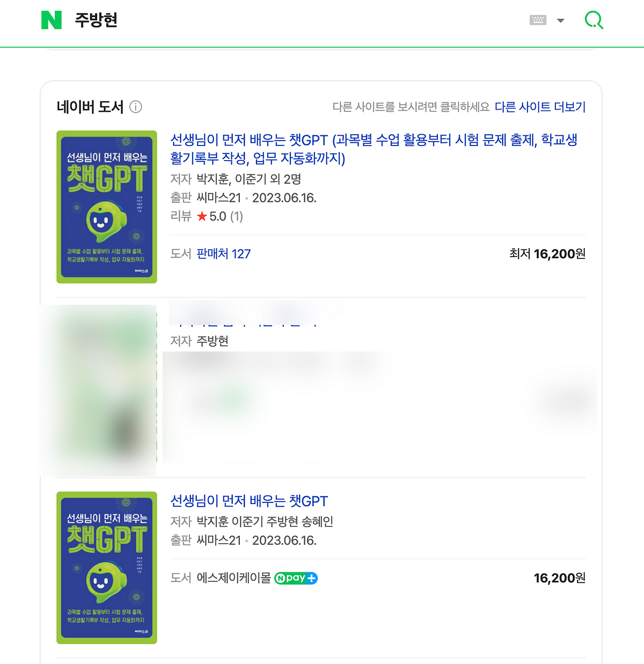
Task: Click the green search magnifier icon
Action: pyautogui.click(x=594, y=20)
